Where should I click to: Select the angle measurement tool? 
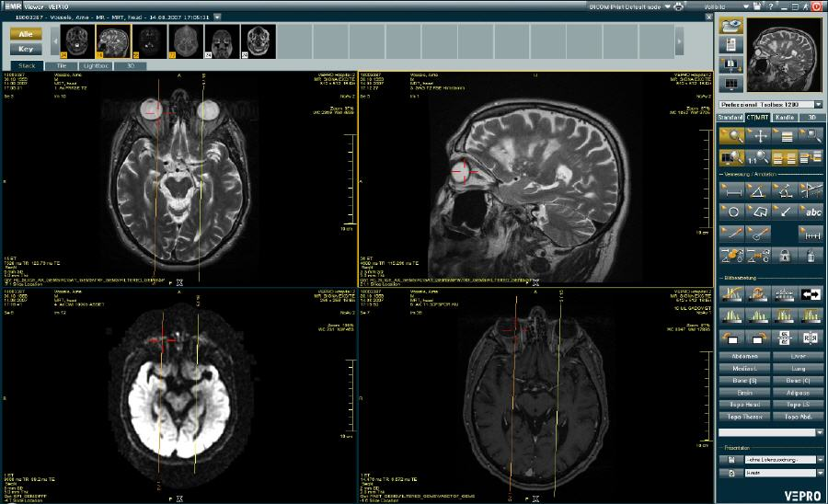[759, 191]
